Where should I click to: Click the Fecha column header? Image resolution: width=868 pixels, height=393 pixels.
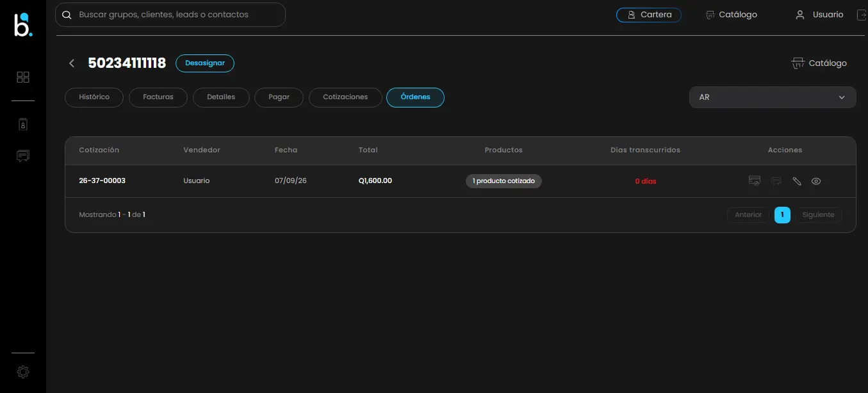286,150
